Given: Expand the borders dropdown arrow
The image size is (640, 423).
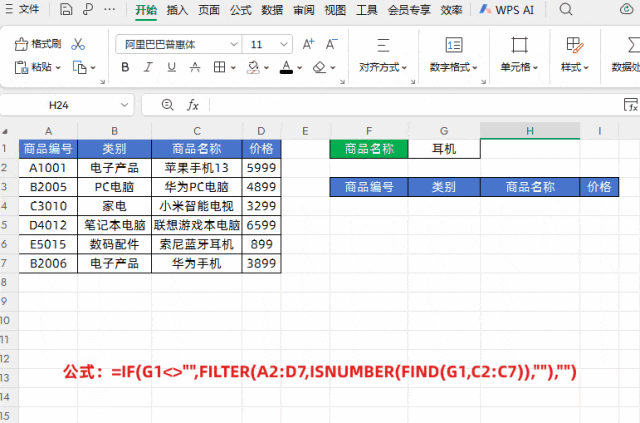Looking at the screenshot, I should click(233, 67).
